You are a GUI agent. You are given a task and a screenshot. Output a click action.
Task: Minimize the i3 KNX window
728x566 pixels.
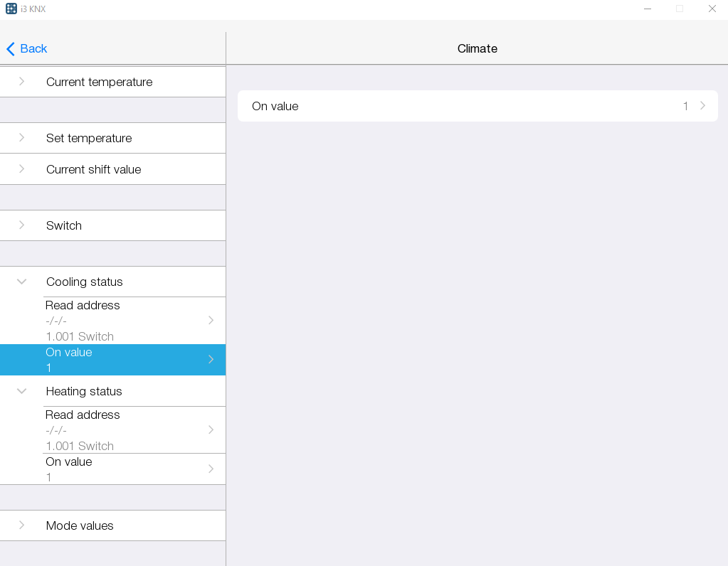point(648,9)
